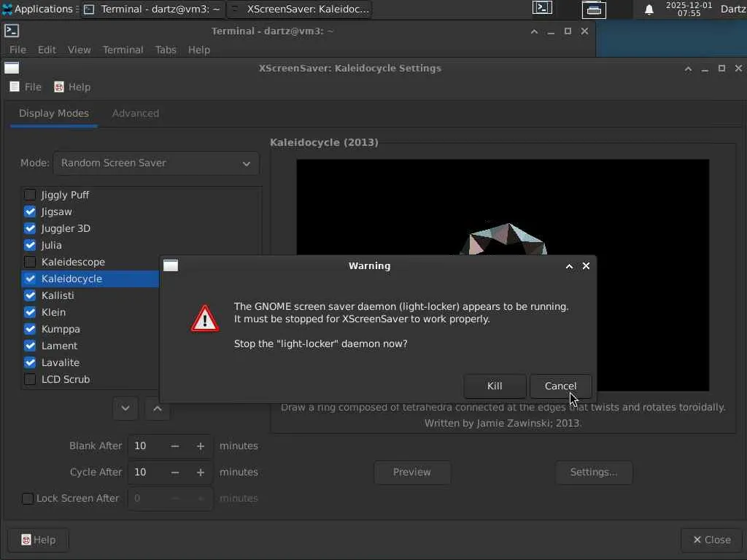Click the panel clock 07:55
747x560 pixels.
click(x=689, y=9)
